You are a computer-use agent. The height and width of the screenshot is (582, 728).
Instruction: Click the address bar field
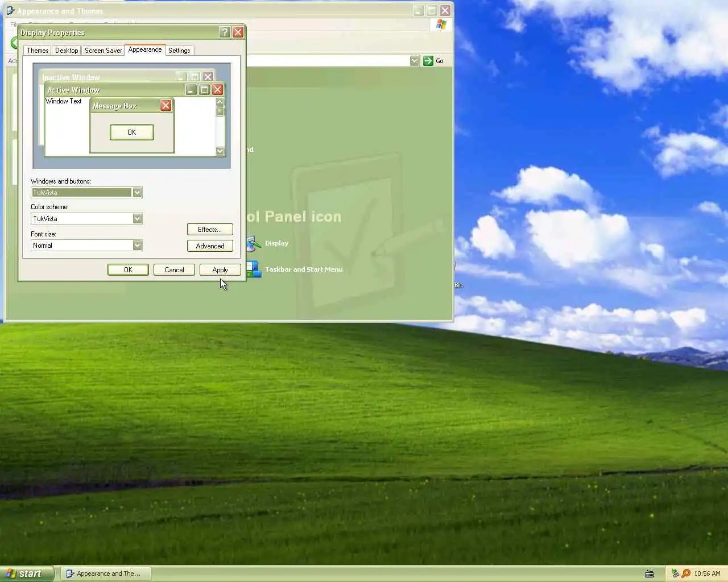[328, 61]
